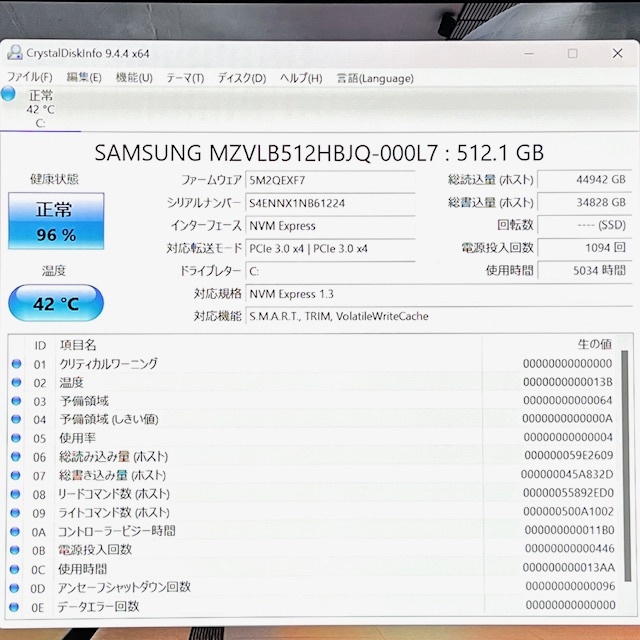Click the transfer mode field PCIe 3.0 x4

pos(330,249)
